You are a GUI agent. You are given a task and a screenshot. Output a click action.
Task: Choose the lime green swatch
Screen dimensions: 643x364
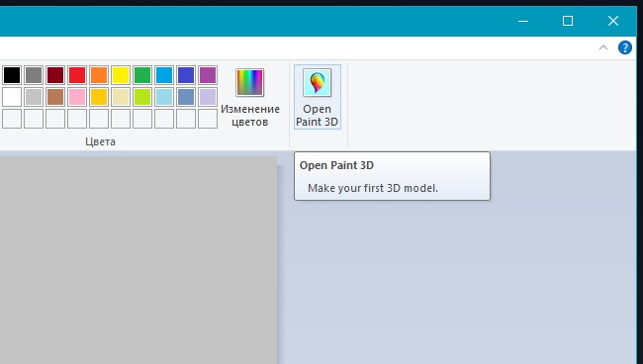coord(142,97)
